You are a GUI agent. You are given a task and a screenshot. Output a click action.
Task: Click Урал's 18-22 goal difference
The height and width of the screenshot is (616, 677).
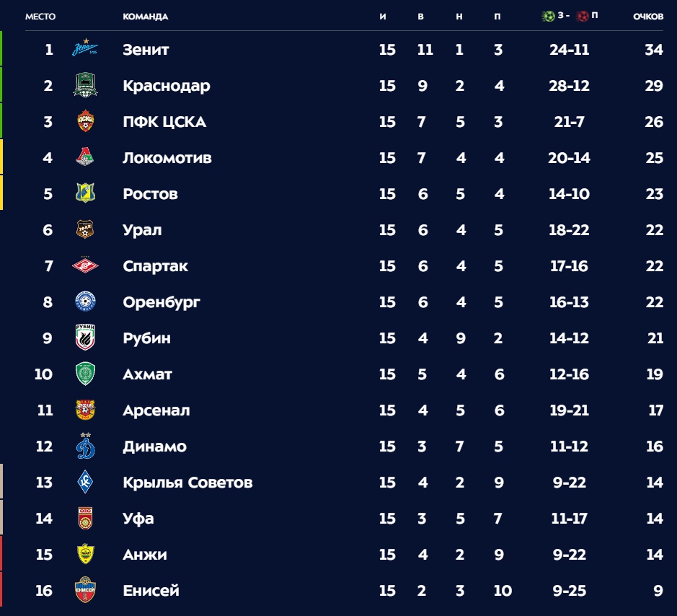[x=569, y=230]
